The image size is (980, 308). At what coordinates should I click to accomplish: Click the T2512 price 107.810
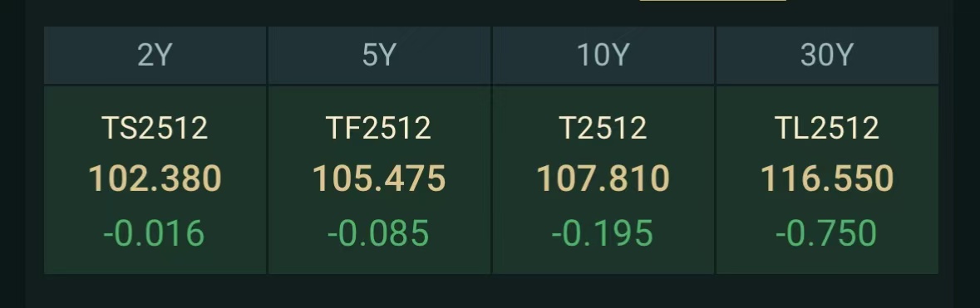pos(603,178)
